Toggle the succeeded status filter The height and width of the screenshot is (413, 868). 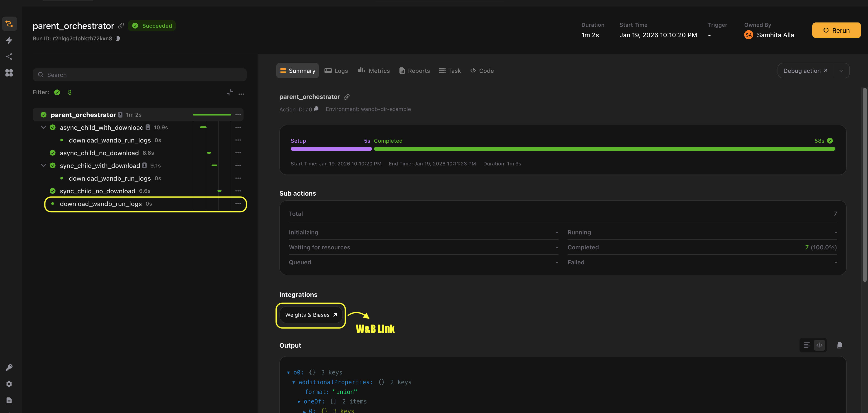pos(57,92)
